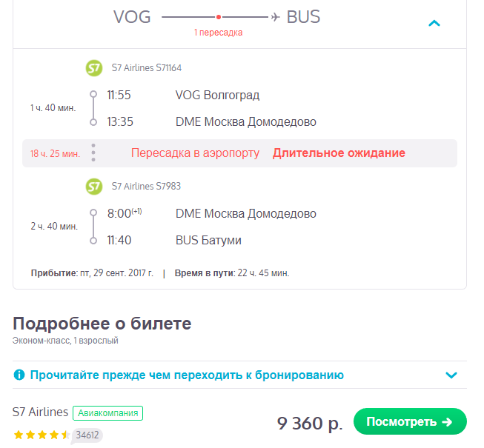This screenshot has height=448, width=484.
Task: Select the 'VOG Волгоград' departure row
Action: click(217, 95)
